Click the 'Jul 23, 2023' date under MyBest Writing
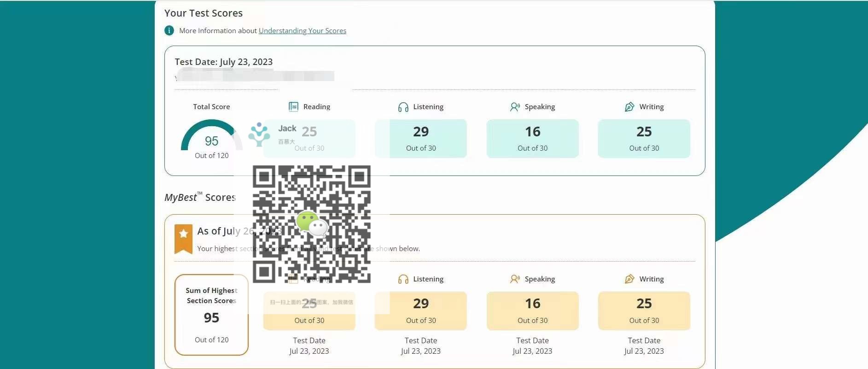868x369 pixels. click(644, 351)
